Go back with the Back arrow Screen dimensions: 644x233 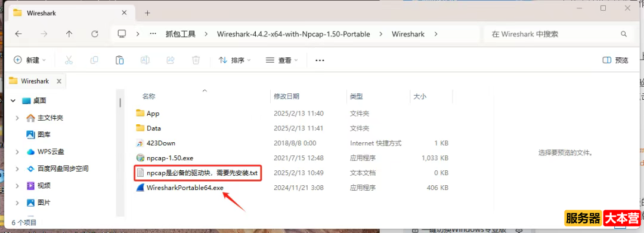tap(18, 34)
